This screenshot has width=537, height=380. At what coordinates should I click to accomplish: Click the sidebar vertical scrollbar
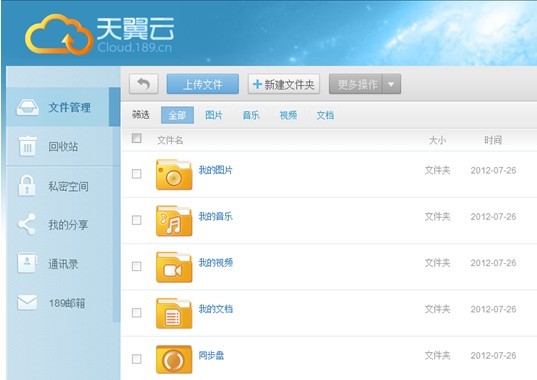116,205
